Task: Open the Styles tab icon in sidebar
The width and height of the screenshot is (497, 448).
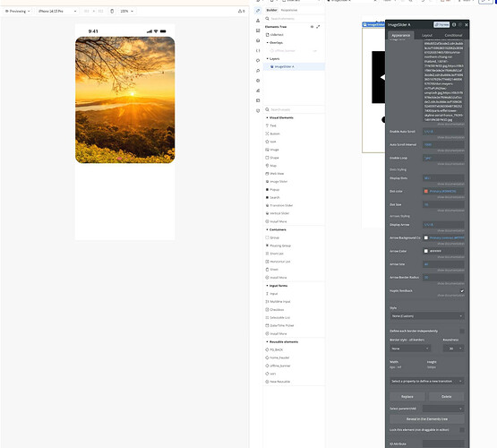Action: coord(258,40)
